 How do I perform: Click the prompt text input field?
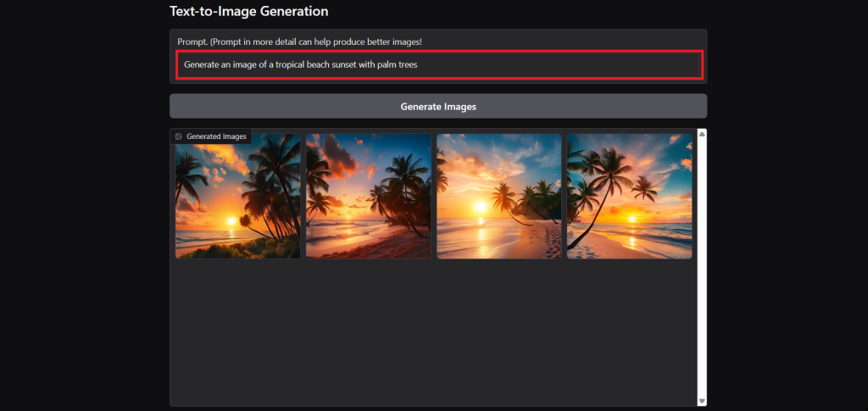click(x=439, y=64)
